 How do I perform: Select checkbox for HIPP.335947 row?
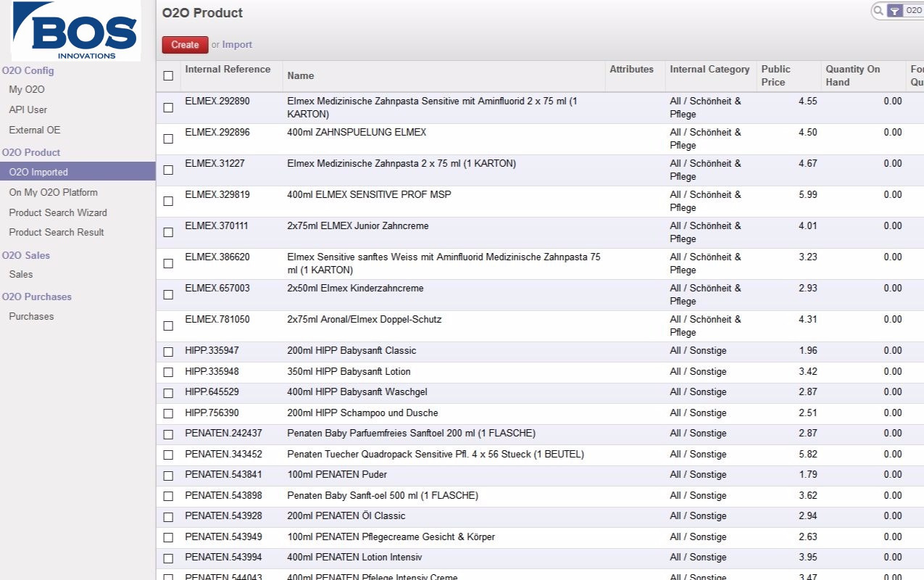point(168,352)
